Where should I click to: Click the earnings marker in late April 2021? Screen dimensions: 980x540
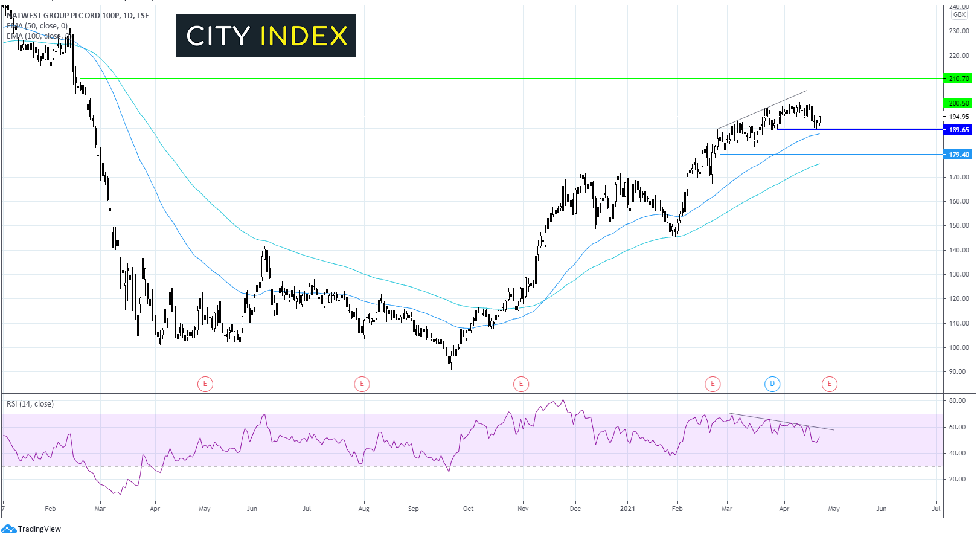pyautogui.click(x=830, y=384)
